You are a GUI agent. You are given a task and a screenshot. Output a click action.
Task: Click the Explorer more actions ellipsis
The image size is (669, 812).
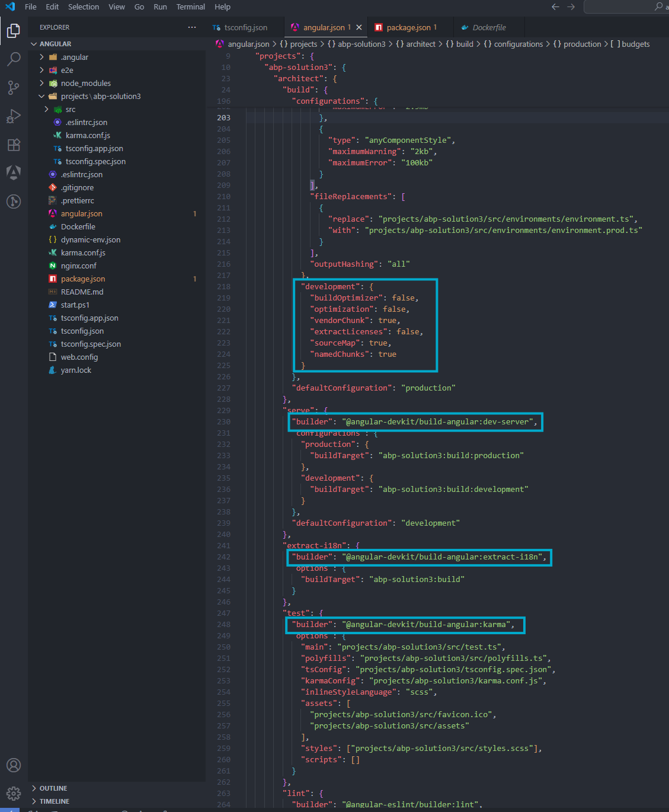(191, 27)
